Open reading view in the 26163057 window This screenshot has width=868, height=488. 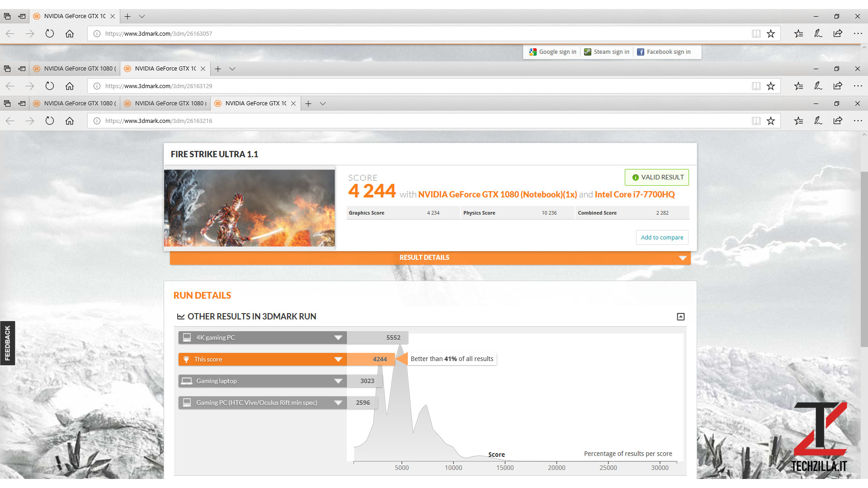tap(756, 33)
